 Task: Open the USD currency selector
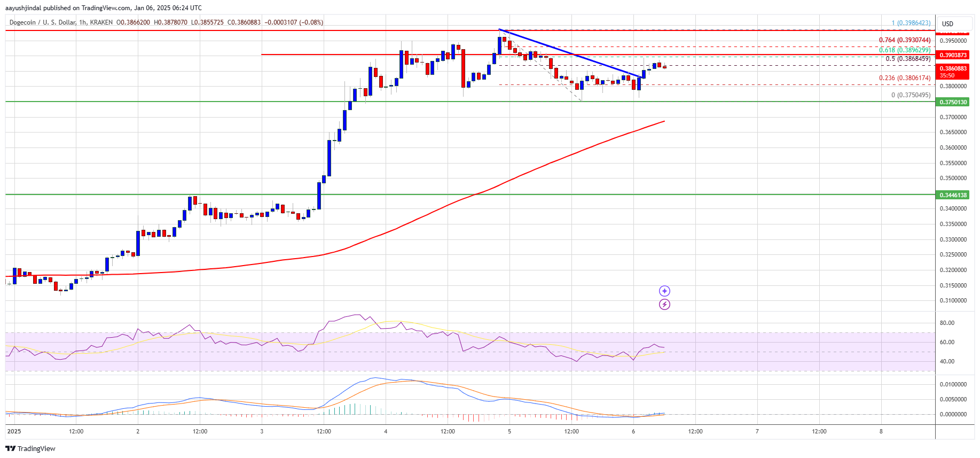[x=947, y=24]
